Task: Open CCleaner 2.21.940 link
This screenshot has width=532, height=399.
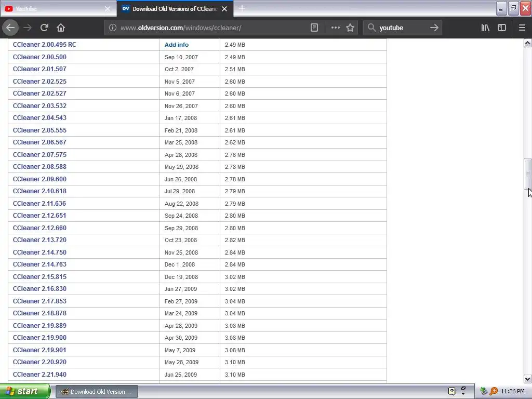Action: click(39, 375)
